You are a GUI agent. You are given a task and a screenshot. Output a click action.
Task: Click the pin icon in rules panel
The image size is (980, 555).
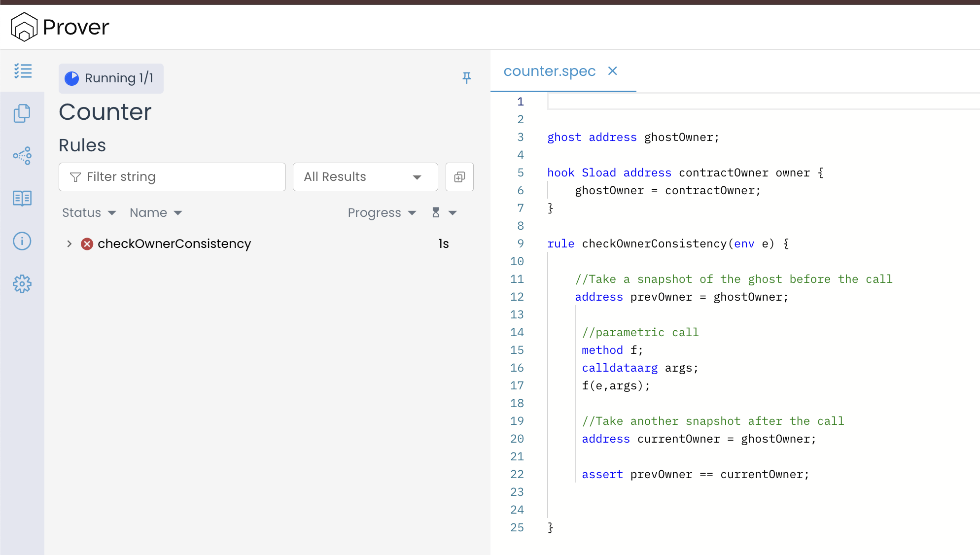(466, 77)
